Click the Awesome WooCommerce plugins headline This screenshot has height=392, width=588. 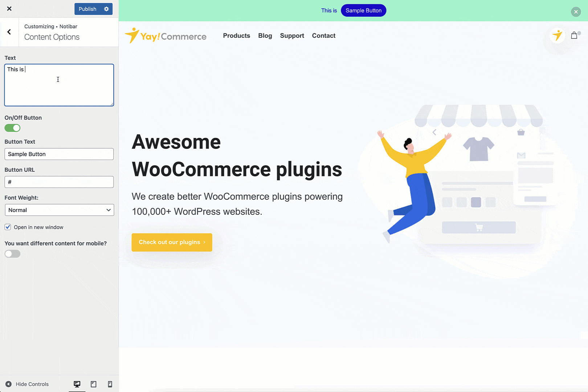tap(237, 155)
